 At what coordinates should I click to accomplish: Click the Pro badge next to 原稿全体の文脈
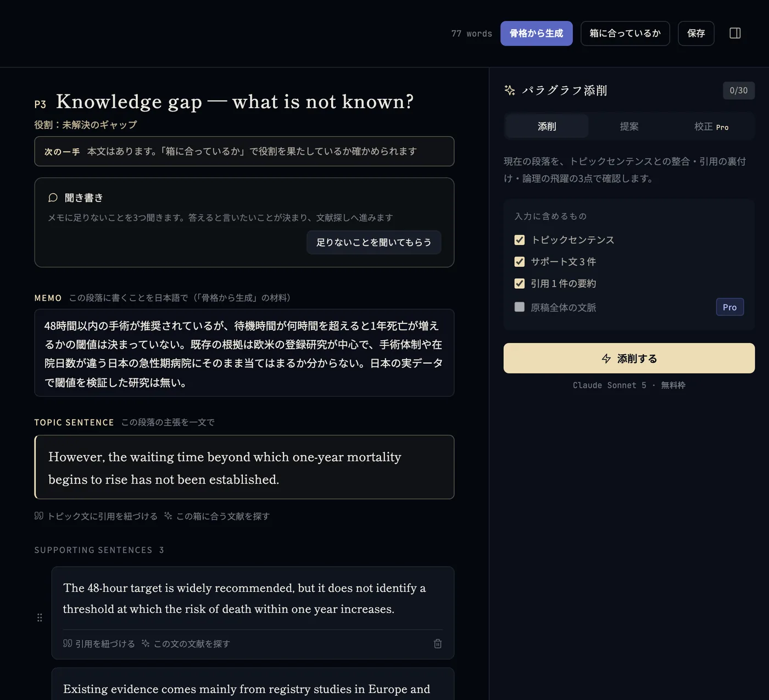pos(730,307)
